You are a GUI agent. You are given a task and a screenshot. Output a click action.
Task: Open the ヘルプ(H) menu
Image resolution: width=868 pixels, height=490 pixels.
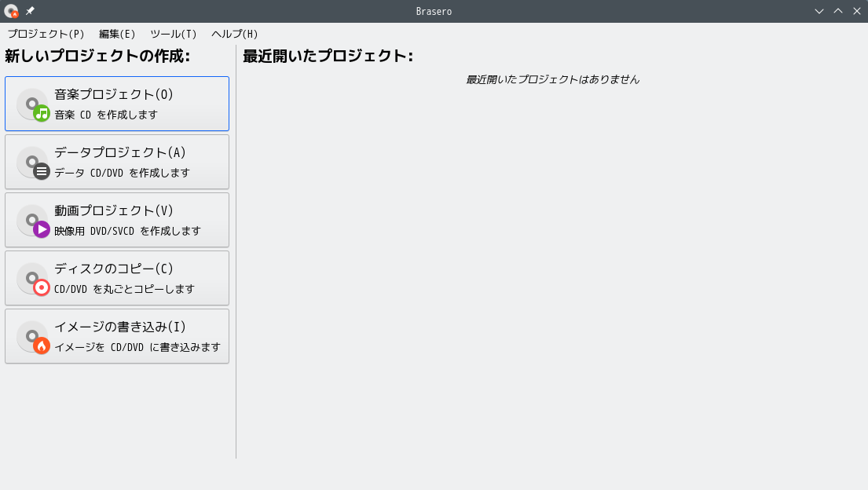click(234, 34)
